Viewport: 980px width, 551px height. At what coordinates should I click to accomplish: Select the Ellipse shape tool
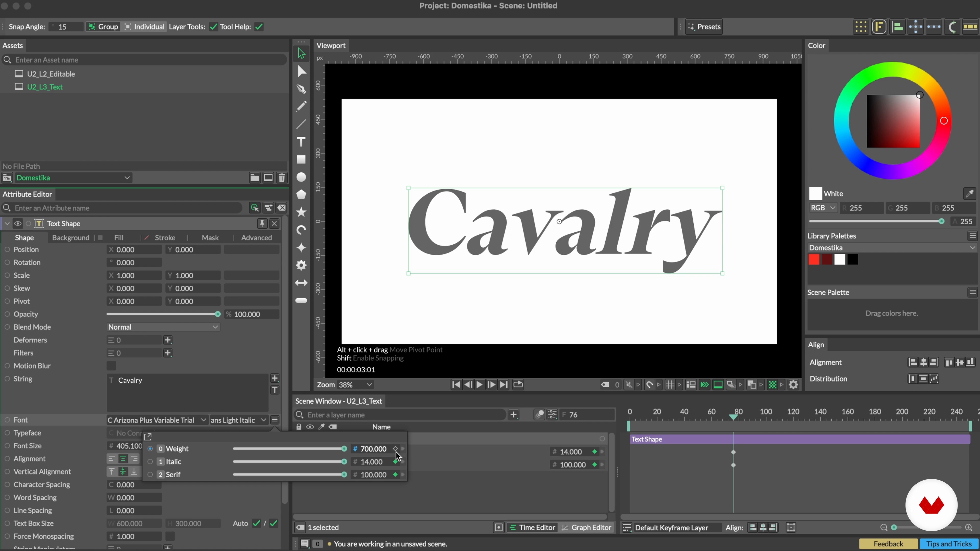pos(301,177)
